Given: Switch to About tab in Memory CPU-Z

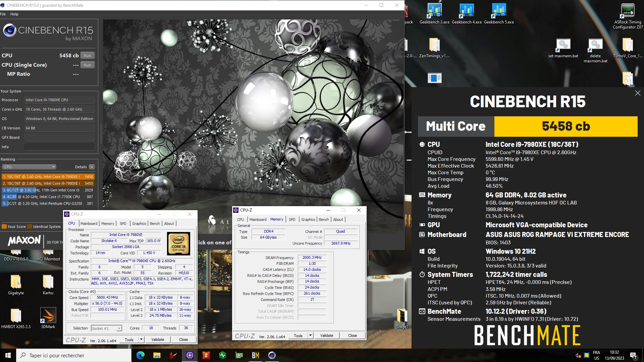Looking at the screenshot, I should (x=338, y=220).
